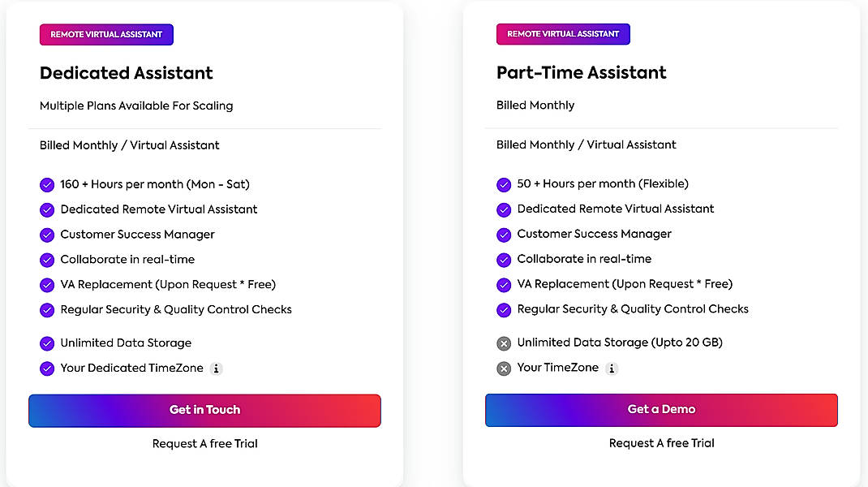
Task: Click the checkmark next to Collaborate in real-time
Action: click(47, 260)
